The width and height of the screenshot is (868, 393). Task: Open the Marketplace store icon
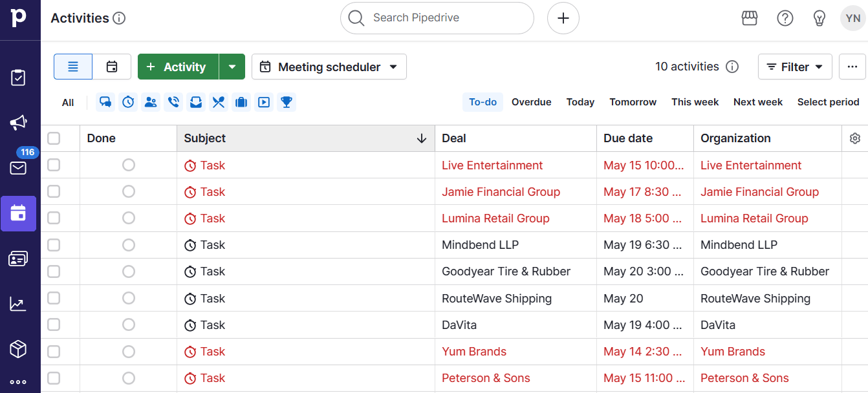750,18
